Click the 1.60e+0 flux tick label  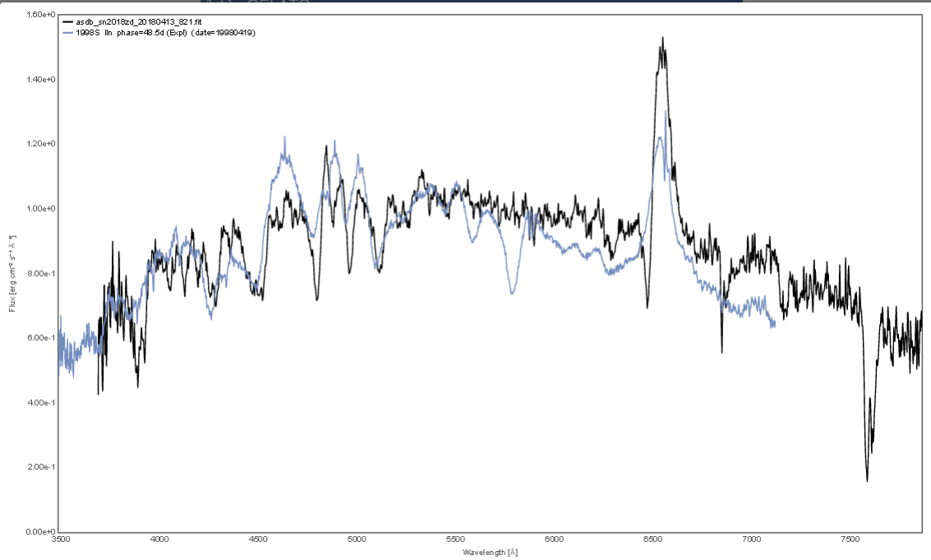[41, 15]
